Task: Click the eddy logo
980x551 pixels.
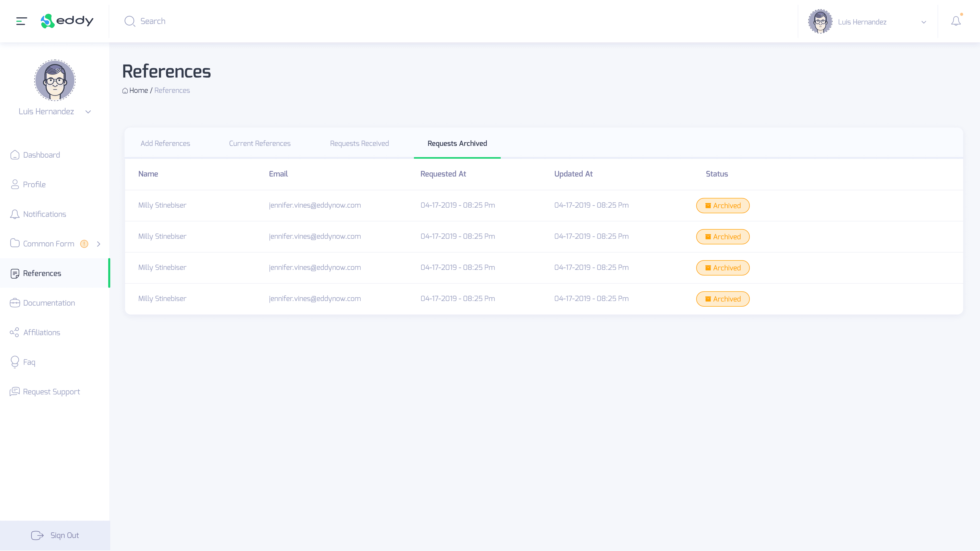Action: (67, 21)
